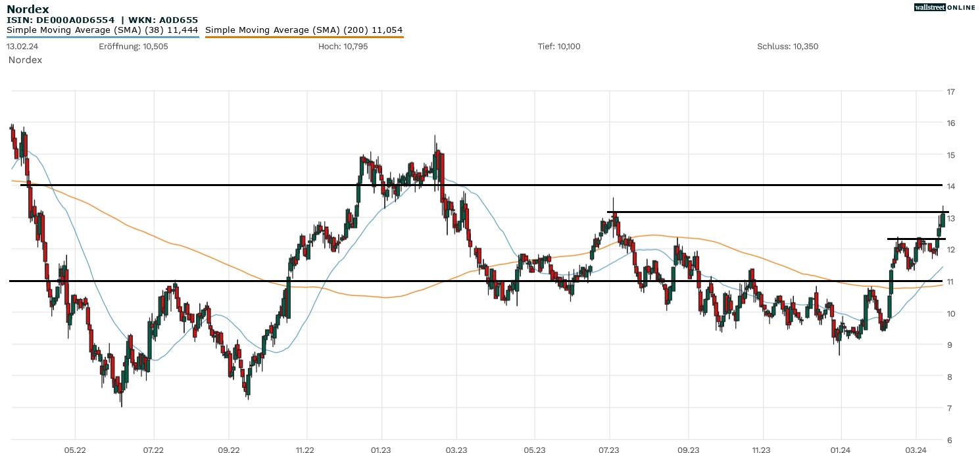
Task: Click the Nordex title heading
Action: [x=28, y=9]
